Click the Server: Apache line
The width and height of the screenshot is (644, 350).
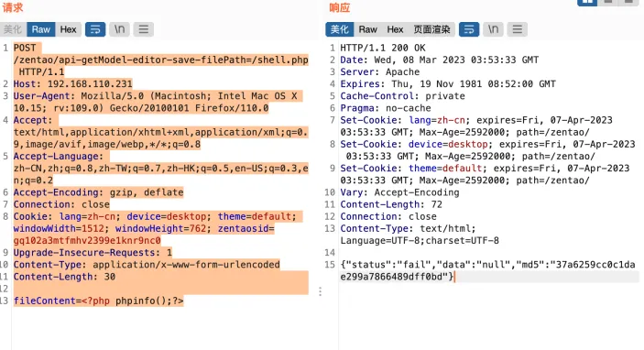click(380, 72)
